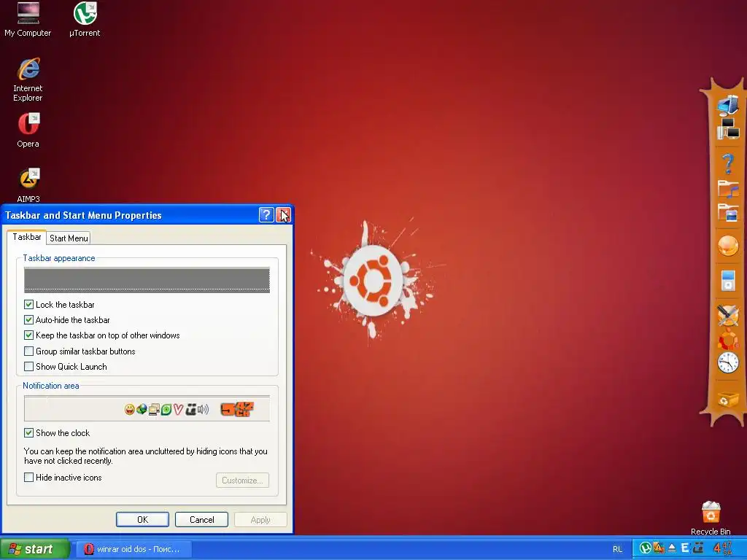Select the Recycle Bin desktop icon
The height and width of the screenshot is (560, 747).
711,518
